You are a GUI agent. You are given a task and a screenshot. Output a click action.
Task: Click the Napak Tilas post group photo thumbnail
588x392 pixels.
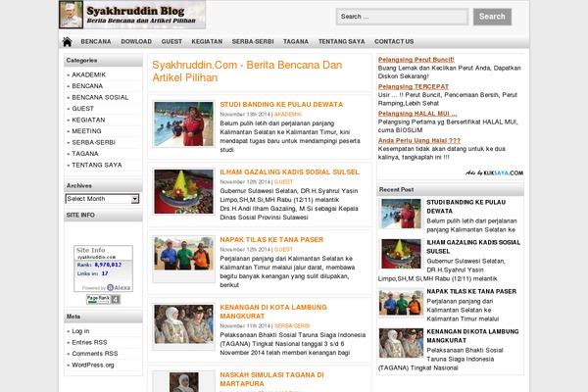(x=184, y=254)
